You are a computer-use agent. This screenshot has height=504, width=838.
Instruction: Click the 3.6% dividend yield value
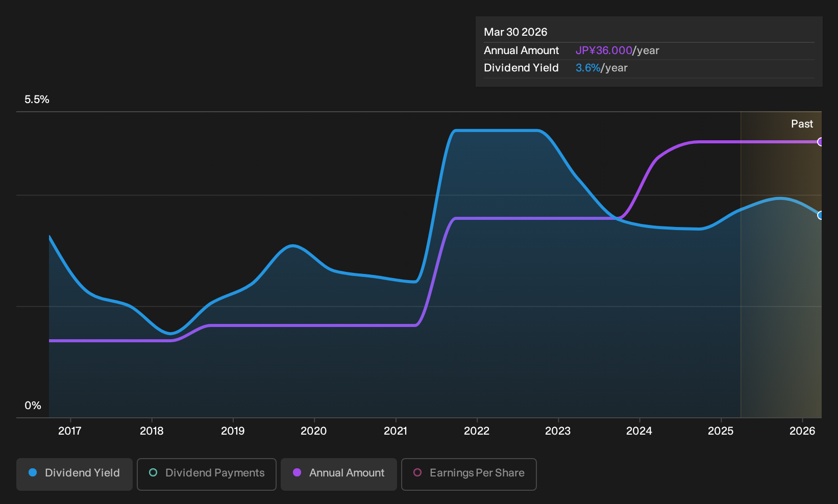coord(588,68)
